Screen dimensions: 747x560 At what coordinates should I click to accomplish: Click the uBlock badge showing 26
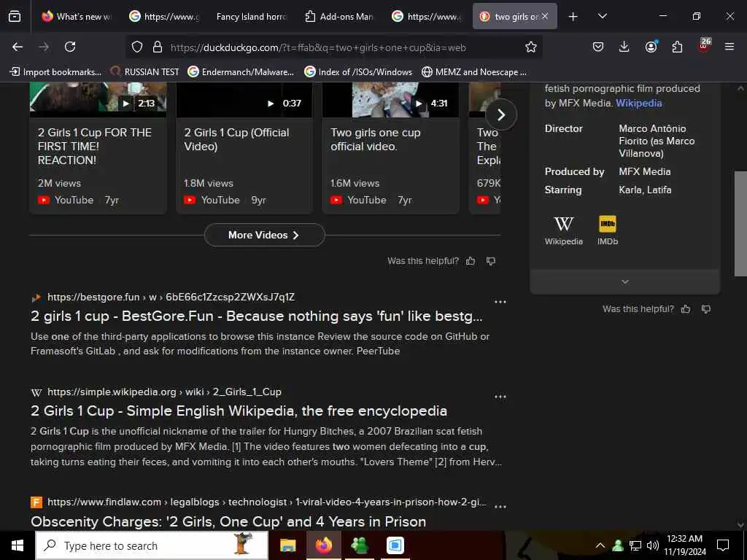point(704,46)
